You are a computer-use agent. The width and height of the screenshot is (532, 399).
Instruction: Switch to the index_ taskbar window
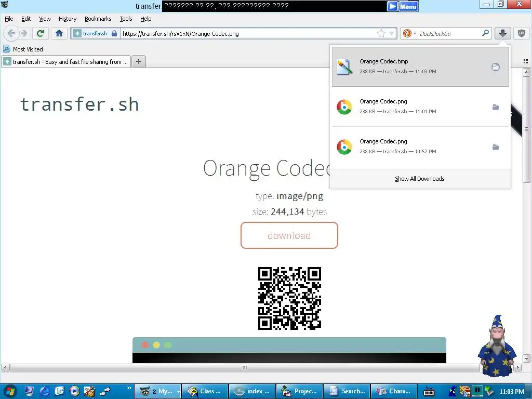pyautogui.click(x=252, y=391)
